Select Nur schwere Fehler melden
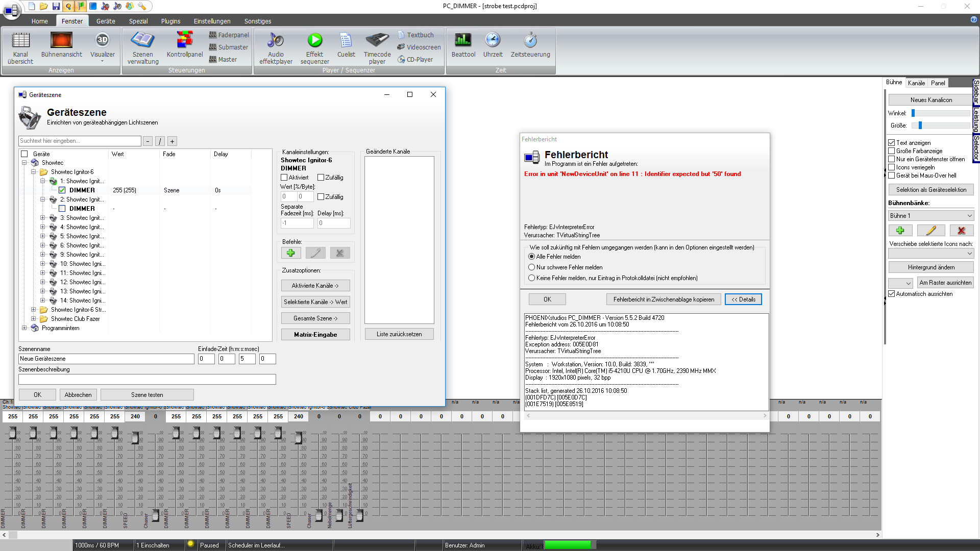 tap(532, 267)
